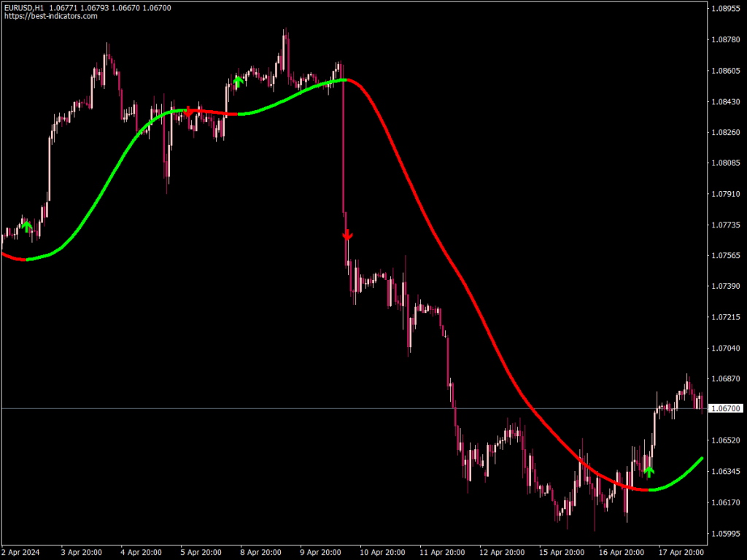Click the green up arrow near 8 Apr

pos(239,82)
